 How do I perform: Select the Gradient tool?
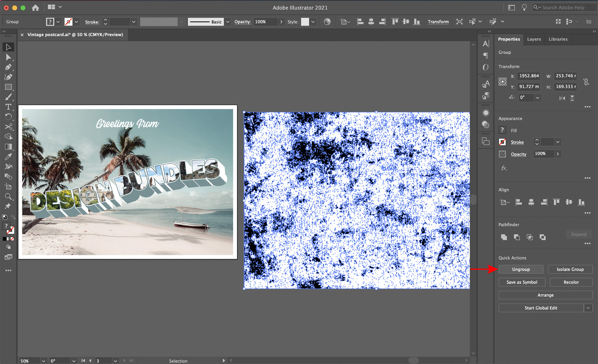(8, 147)
